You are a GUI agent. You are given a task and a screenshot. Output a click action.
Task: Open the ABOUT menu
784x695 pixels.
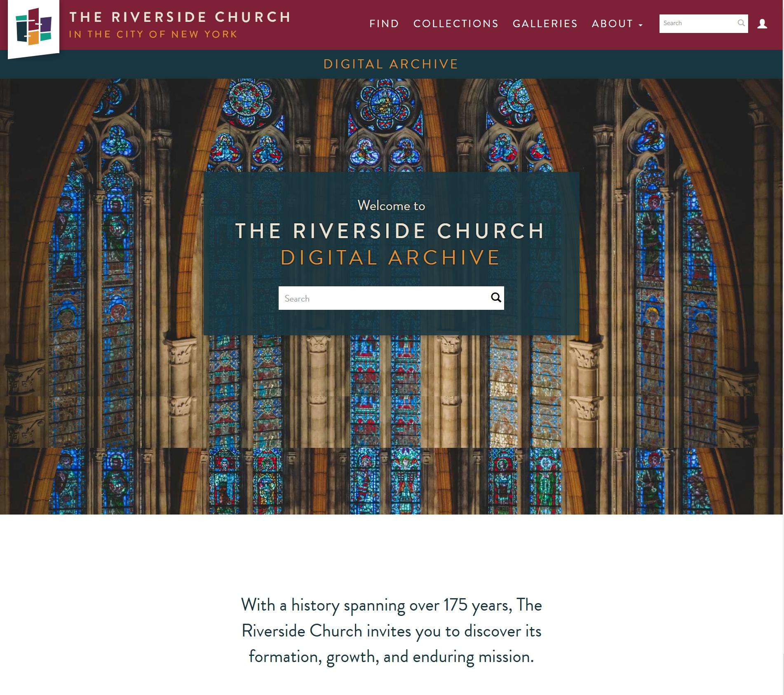coord(612,24)
